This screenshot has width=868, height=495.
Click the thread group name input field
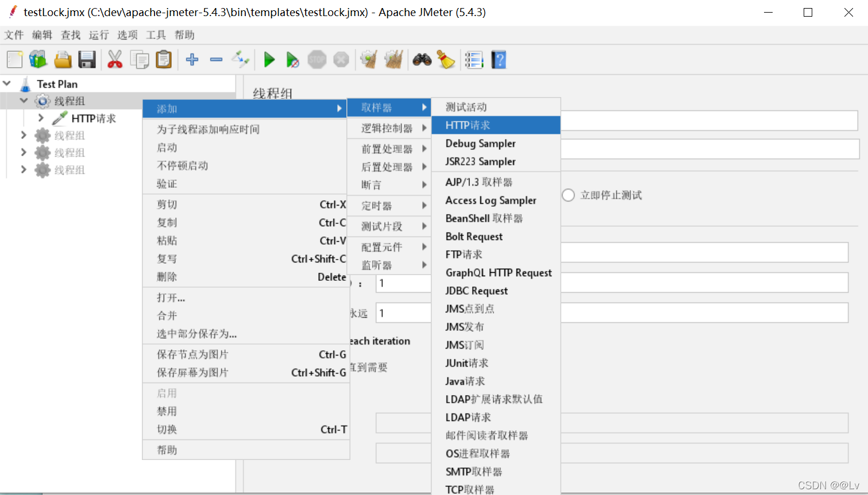(x=709, y=121)
